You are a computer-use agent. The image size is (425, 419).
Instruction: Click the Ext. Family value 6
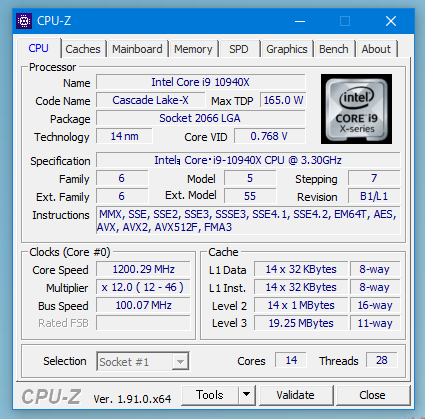122,196
